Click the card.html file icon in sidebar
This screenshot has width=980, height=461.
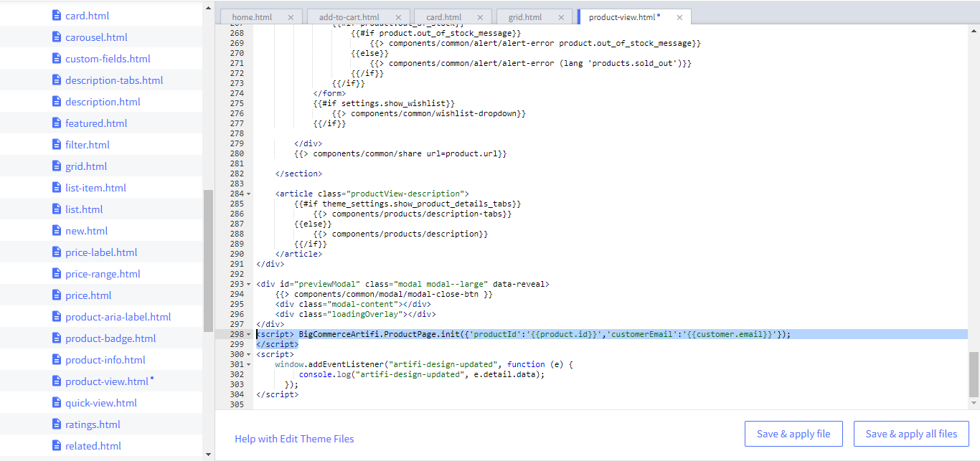(57, 15)
